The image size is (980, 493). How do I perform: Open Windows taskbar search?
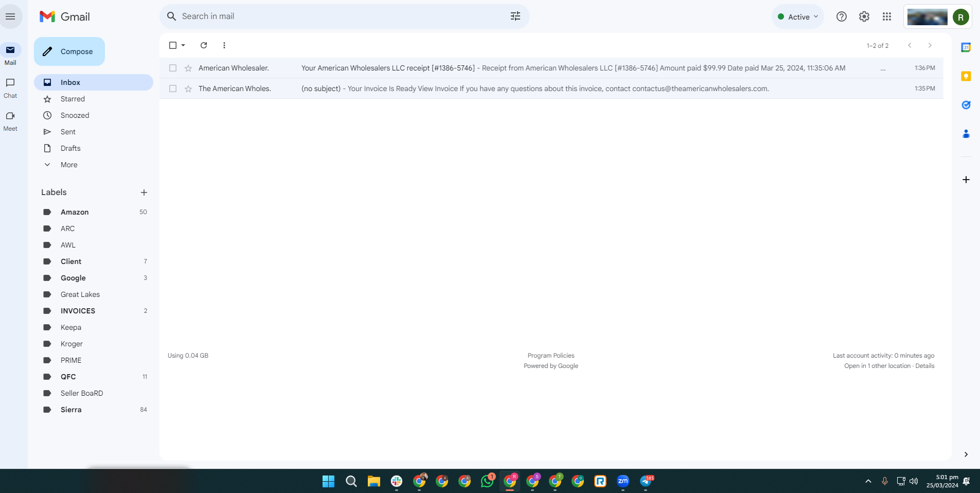351,481
